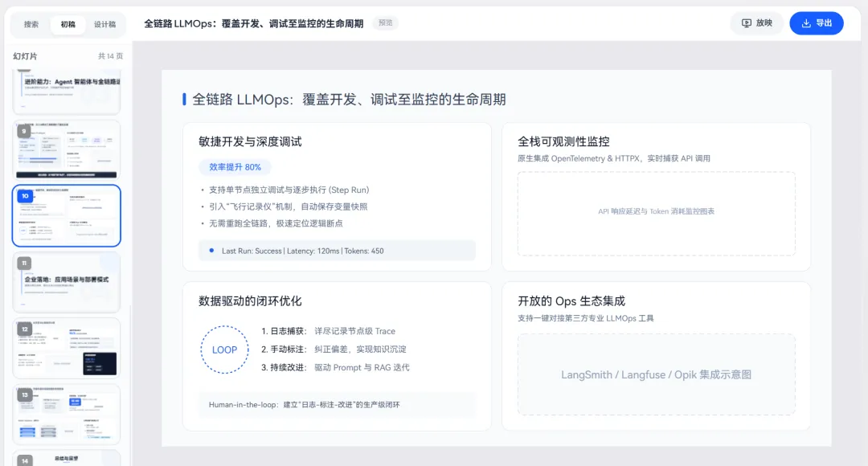The width and height of the screenshot is (868, 466).
Task: Click the dashed LOOP circle icon
Action: point(224,349)
